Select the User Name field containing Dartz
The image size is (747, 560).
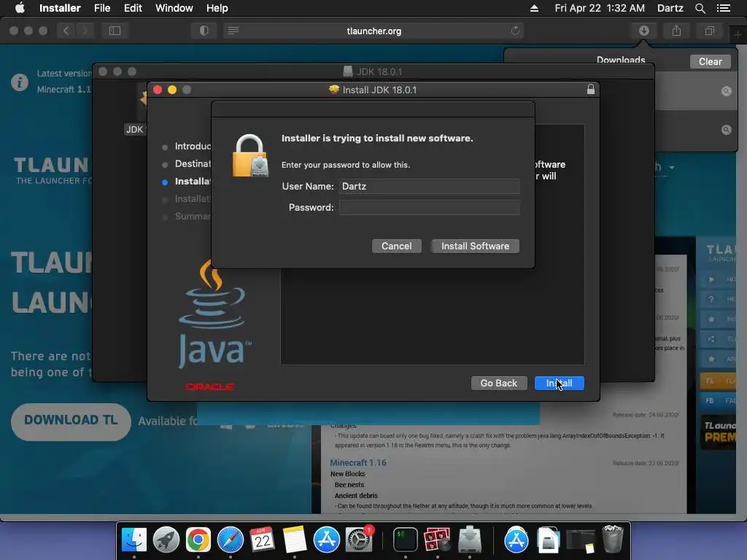pos(429,186)
